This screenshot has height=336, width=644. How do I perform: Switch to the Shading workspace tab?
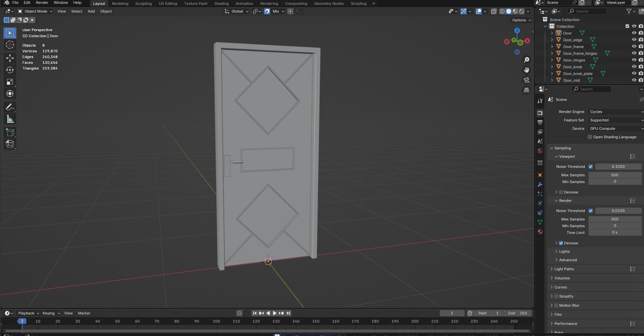coord(221,3)
